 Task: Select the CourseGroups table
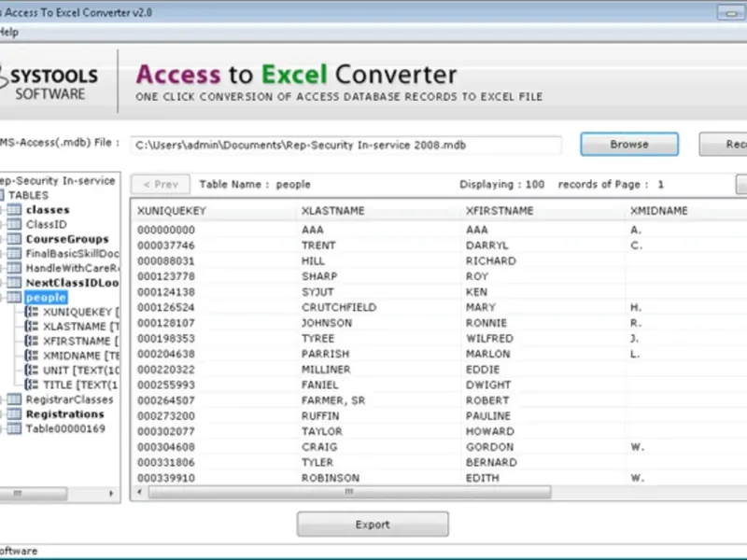tap(67, 239)
